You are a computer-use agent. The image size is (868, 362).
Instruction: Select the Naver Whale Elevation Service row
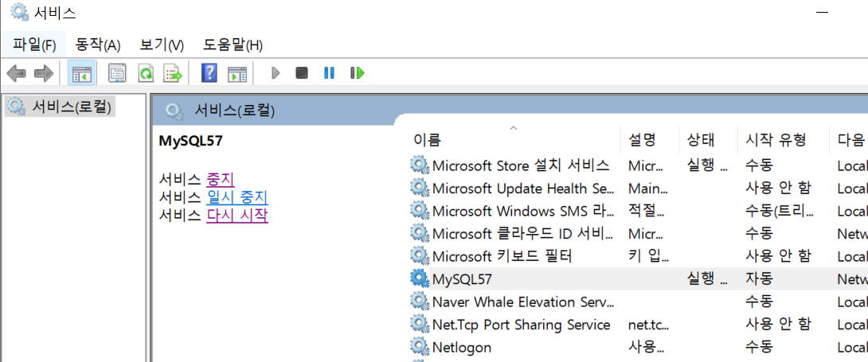coord(639,302)
